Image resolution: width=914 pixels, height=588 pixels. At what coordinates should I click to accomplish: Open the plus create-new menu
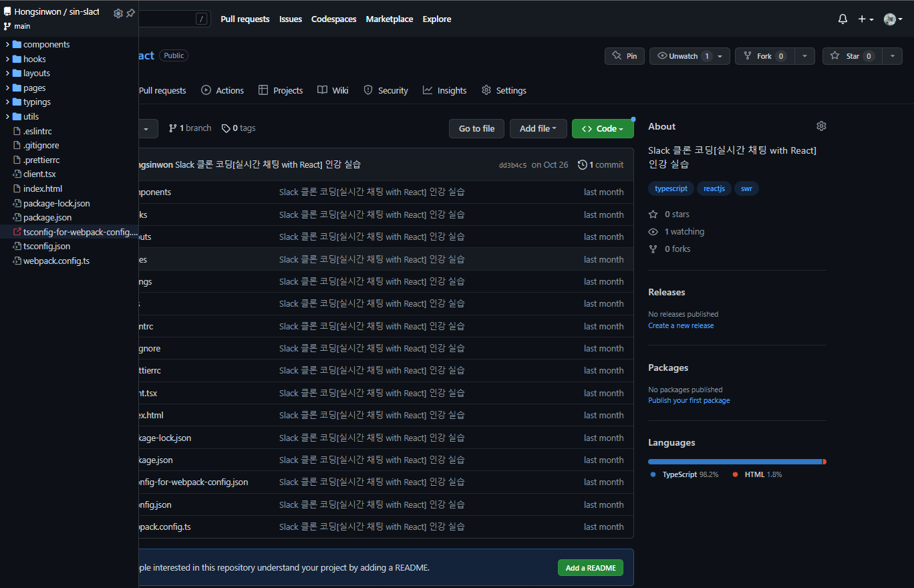[x=866, y=19]
